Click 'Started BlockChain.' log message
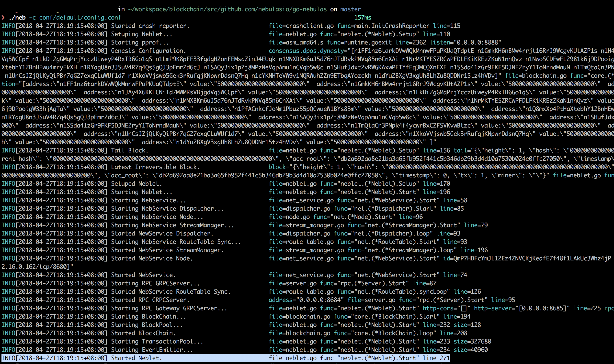614x364 pixels. click(x=143, y=333)
